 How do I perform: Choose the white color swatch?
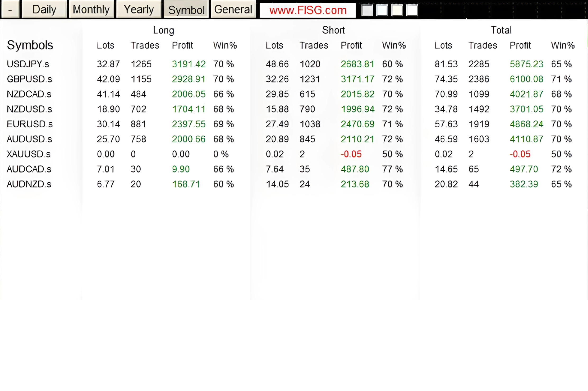pyautogui.click(x=412, y=11)
